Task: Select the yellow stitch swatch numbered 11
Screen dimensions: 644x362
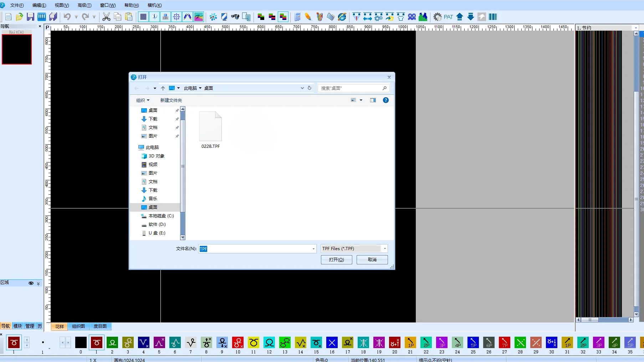Action: pos(254,342)
